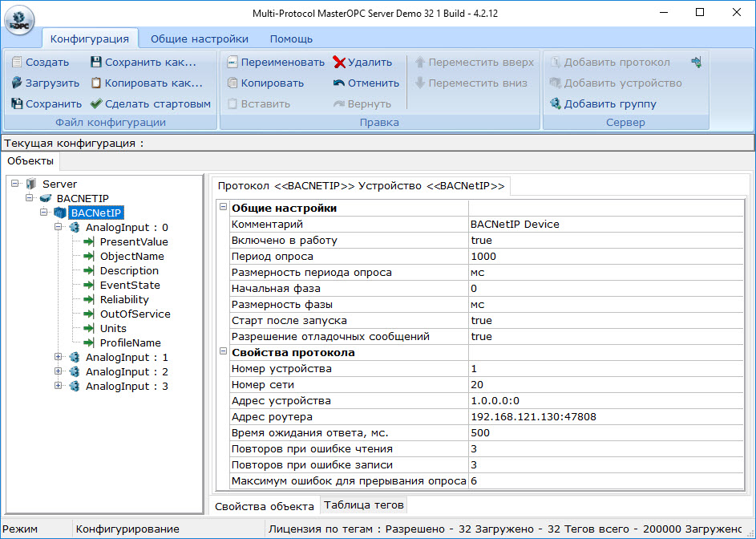
Task: Select the OutOfService tag in tree
Action: pyautogui.click(x=135, y=314)
